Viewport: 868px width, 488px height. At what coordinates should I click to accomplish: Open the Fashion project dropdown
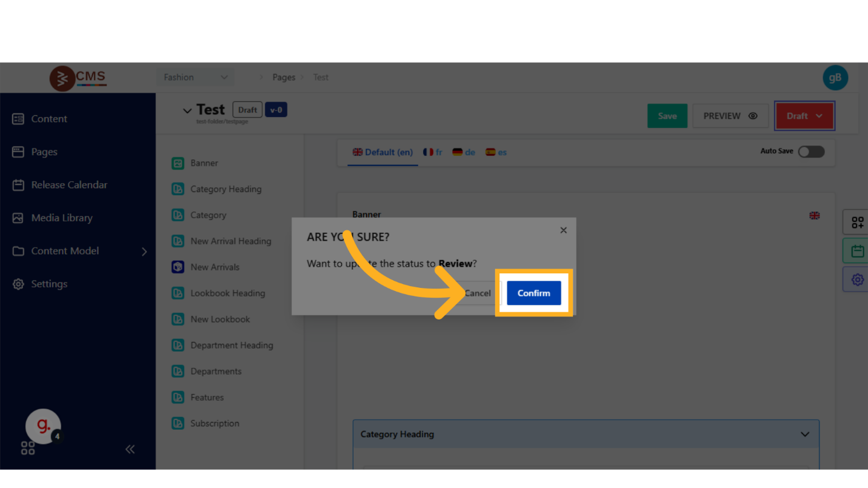(195, 78)
